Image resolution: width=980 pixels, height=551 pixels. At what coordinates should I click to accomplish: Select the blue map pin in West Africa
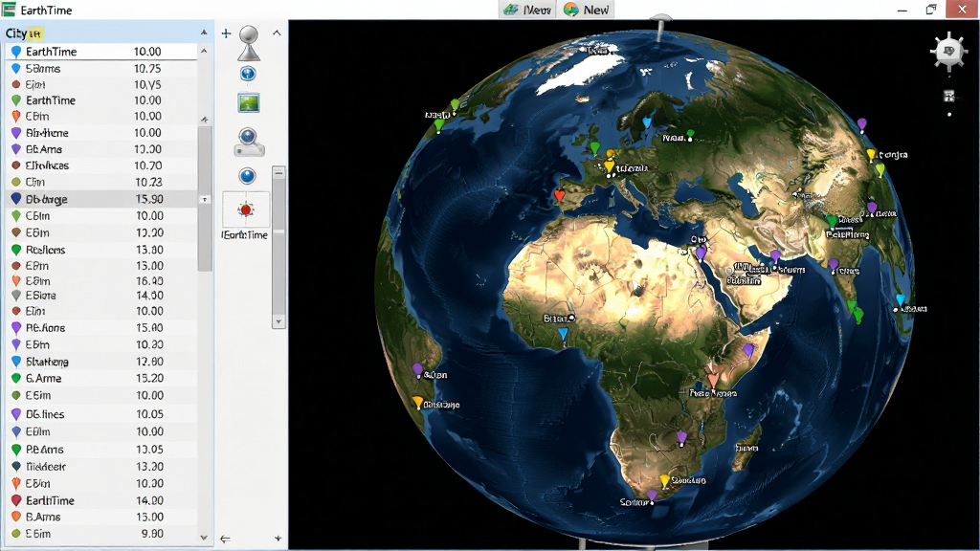click(563, 335)
